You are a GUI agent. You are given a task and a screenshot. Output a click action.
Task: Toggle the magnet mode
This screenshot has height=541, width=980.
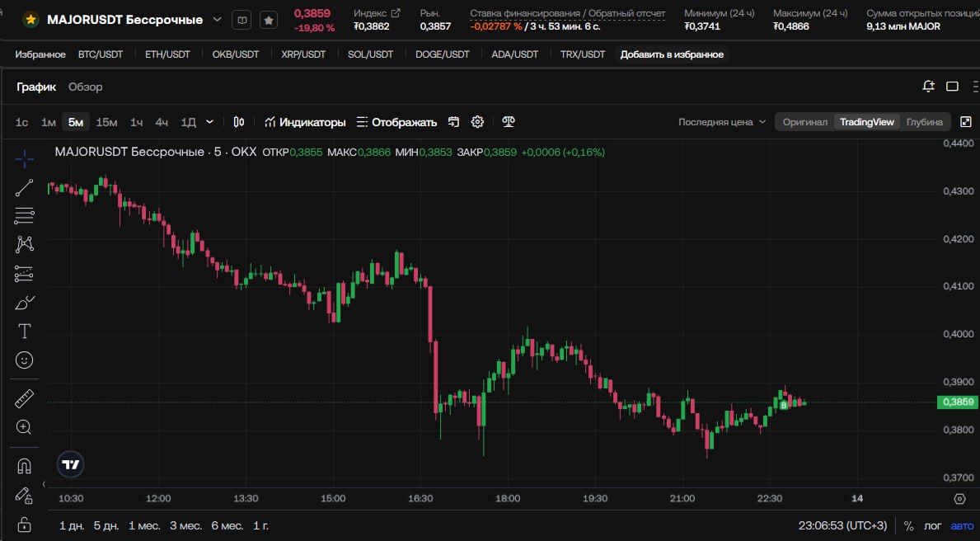point(25,466)
